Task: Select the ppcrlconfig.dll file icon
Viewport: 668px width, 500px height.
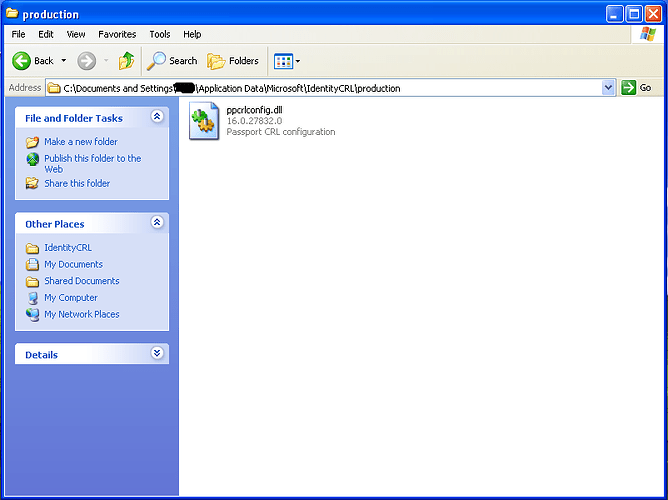Action: click(x=204, y=121)
